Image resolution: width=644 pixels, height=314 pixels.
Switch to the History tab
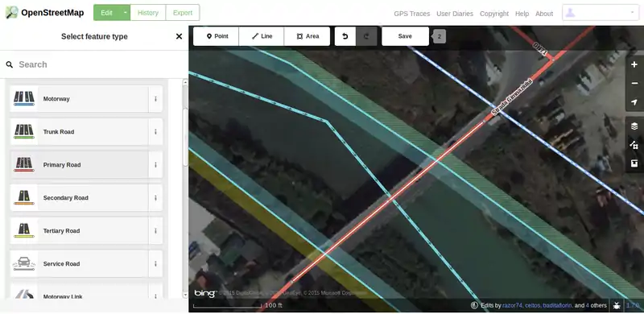tap(148, 13)
